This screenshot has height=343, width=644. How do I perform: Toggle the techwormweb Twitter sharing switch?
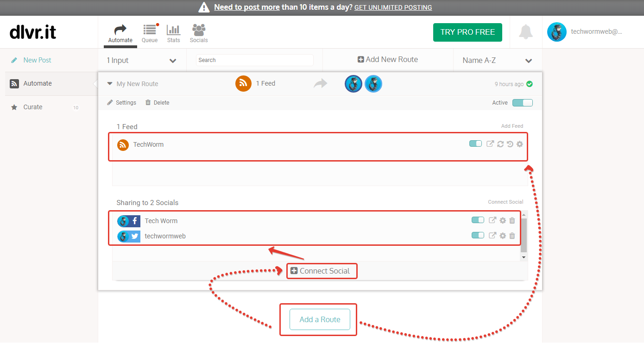point(478,236)
